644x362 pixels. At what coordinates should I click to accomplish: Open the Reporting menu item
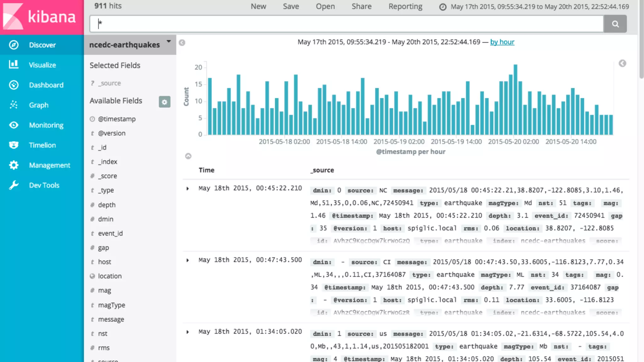pos(405,7)
